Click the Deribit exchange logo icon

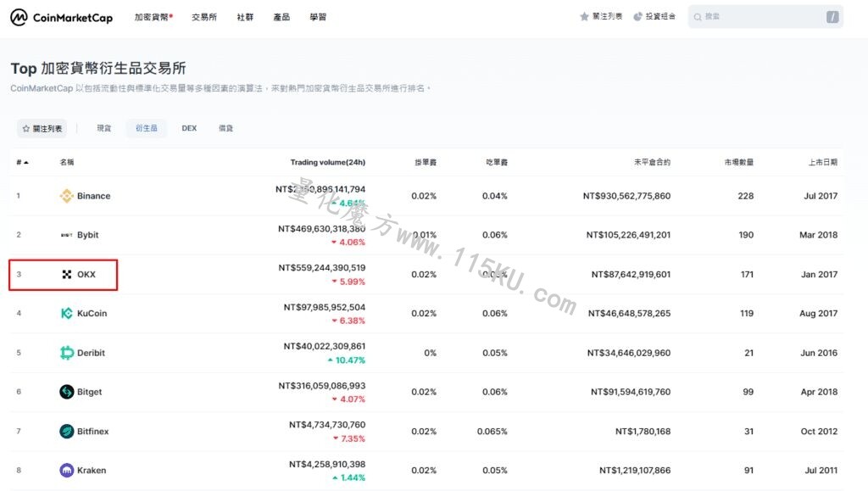[x=66, y=353]
